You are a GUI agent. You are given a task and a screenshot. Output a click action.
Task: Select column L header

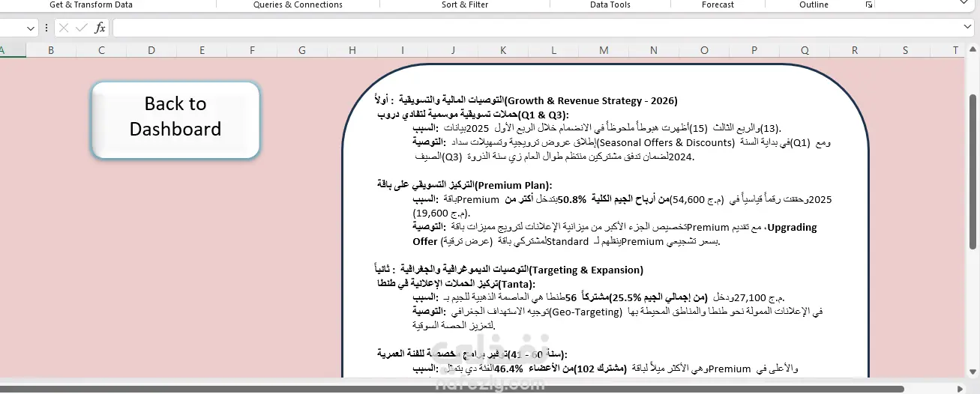[553, 50]
